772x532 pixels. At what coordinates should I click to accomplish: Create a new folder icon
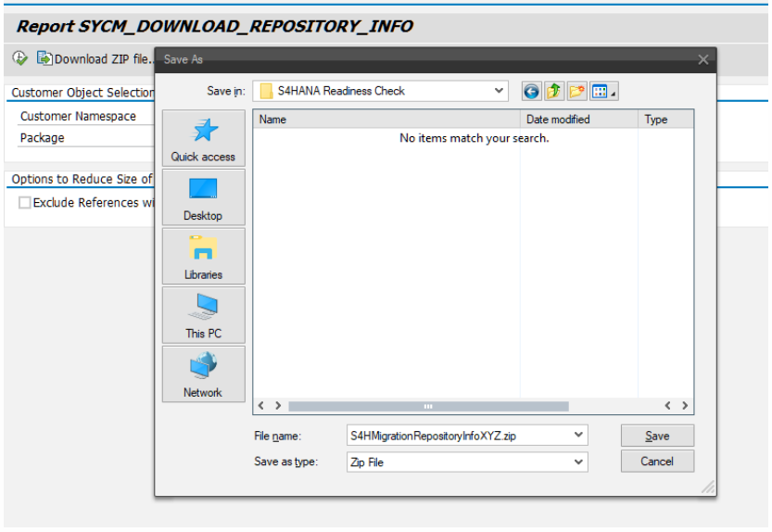576,92
